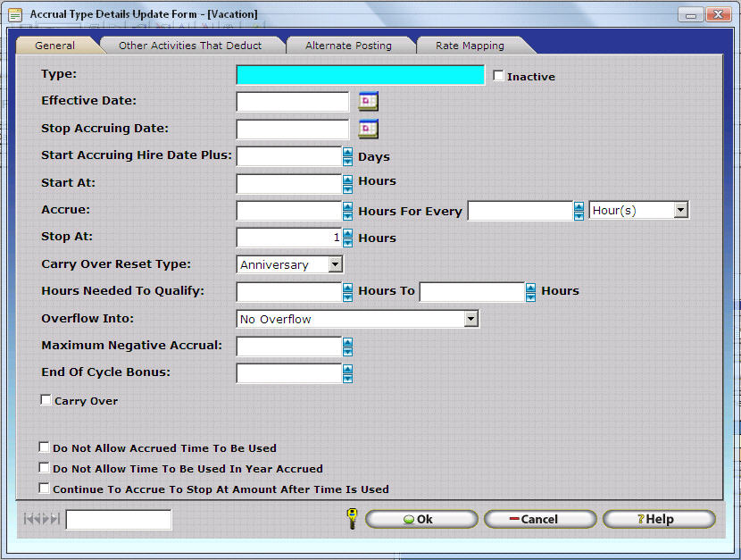Jump to last record navigation arrow
Image resolution: width=741 pixels, height=560 pixels.
tap(56, 519)
